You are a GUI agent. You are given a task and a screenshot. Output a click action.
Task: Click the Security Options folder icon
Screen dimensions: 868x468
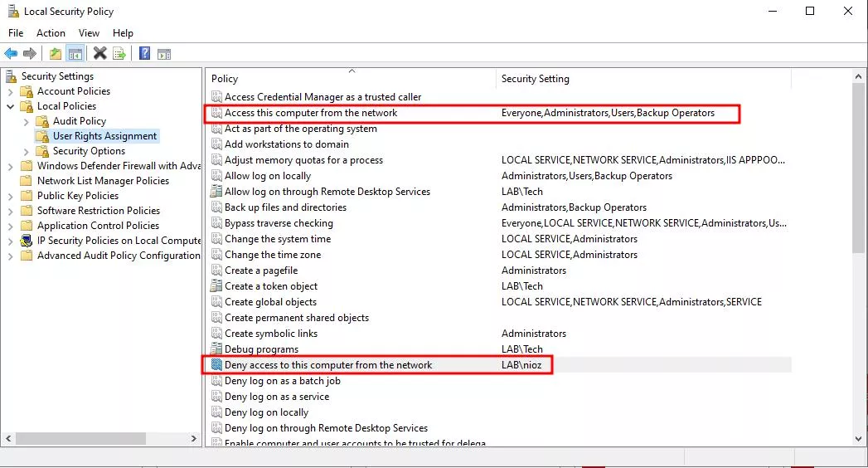42,151
